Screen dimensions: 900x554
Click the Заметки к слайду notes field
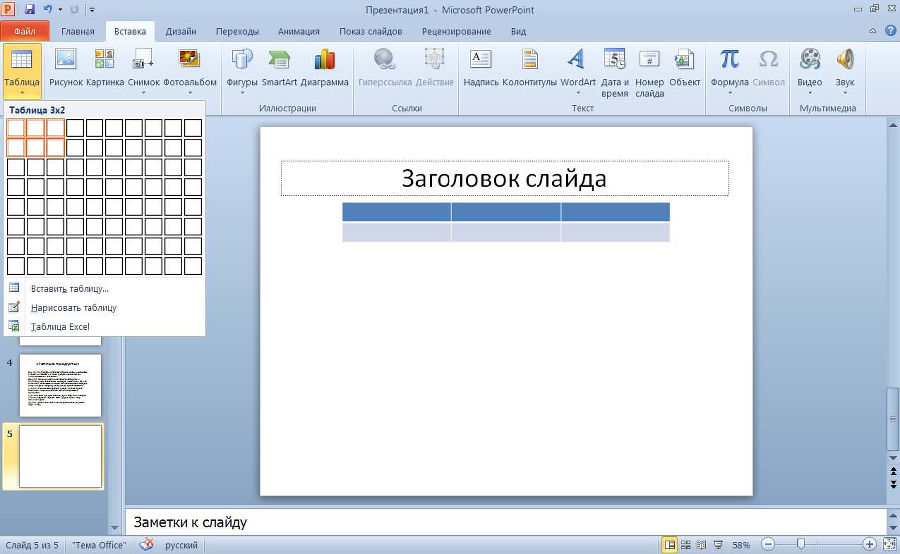(505, 522)
